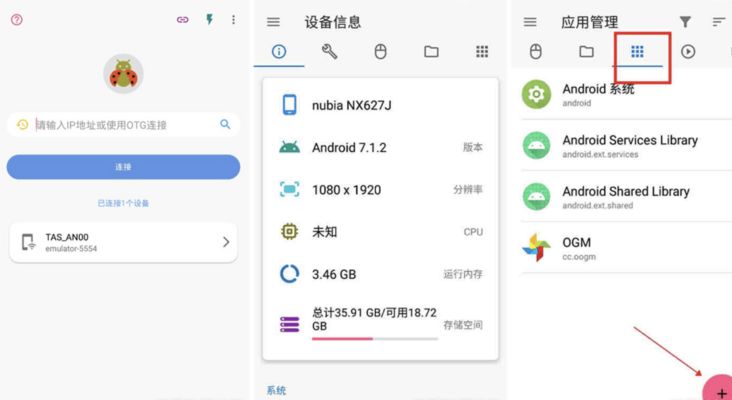Open the help question mark icon

[17, 20]
